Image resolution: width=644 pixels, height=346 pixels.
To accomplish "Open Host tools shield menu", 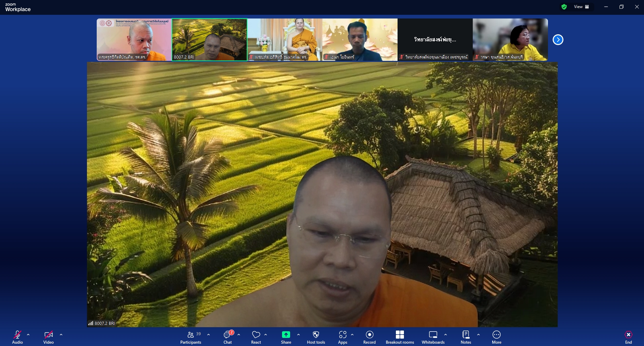I will click(x=316, y=337).
